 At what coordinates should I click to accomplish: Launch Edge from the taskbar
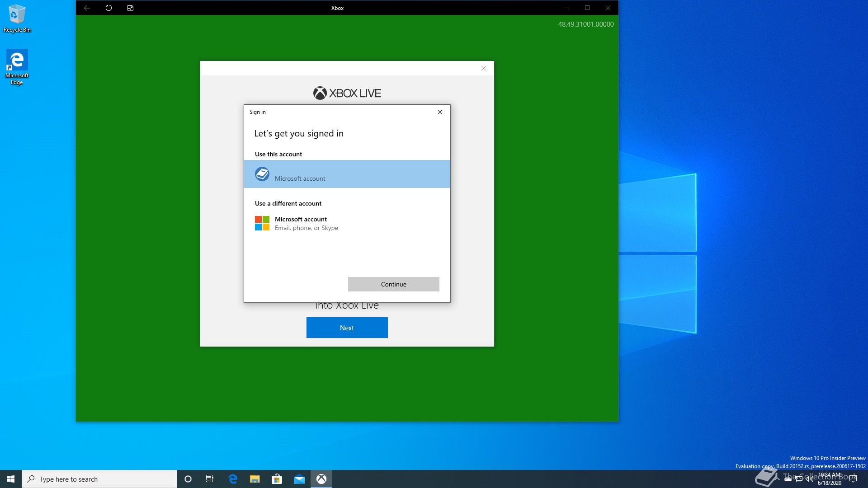pyautogui.click(x=233, y=479)
